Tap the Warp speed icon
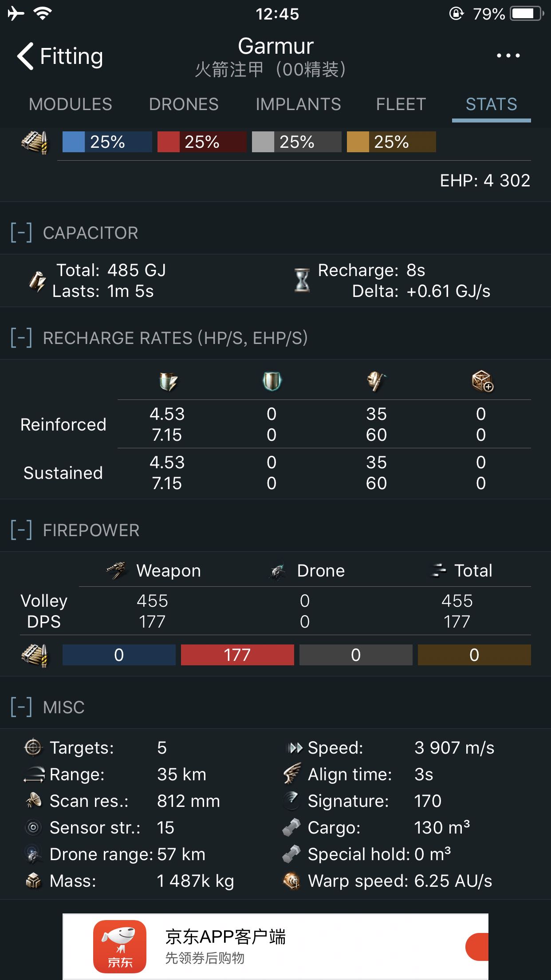 click(291, 881)
